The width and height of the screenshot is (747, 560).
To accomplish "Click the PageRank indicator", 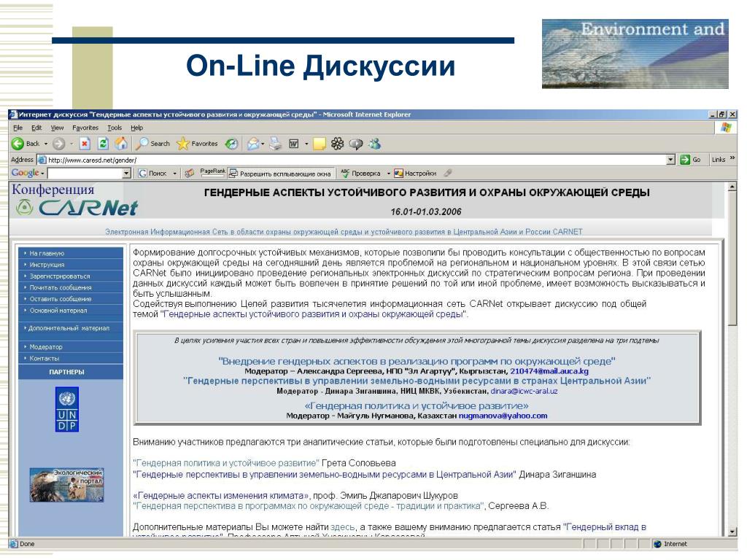I will click(212, 172).
